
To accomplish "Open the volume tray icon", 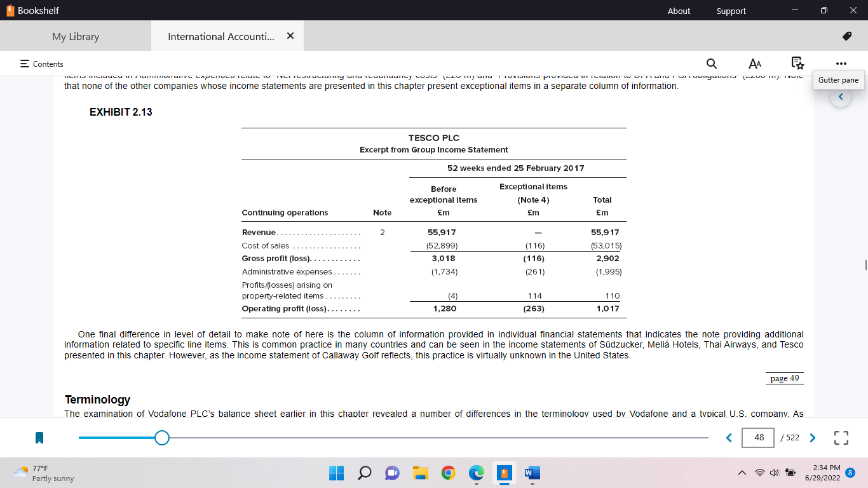I will [774, 473].
